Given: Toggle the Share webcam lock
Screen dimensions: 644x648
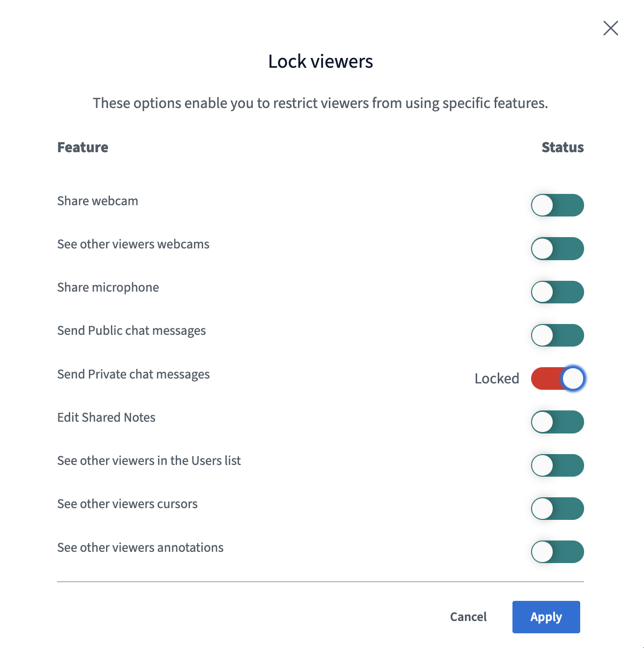Looking at the screenshot, I should pyautogui.click(x=558, y=205).
